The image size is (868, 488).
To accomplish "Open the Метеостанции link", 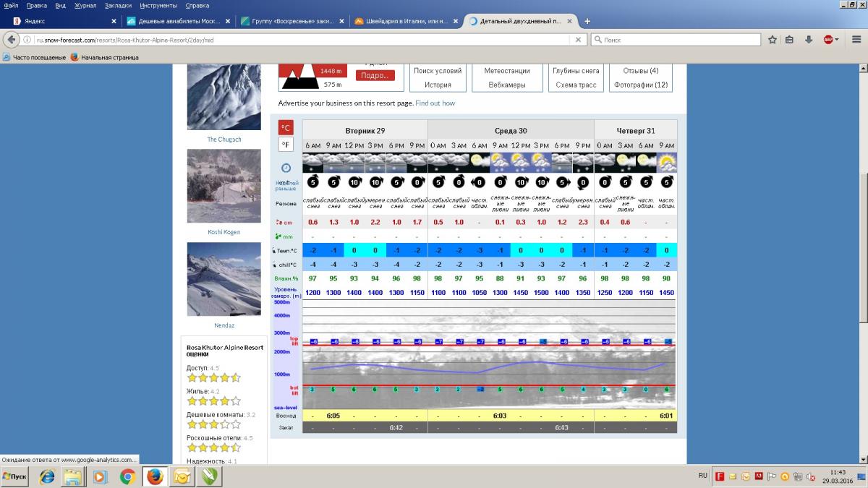I will (x=507, y=71).
